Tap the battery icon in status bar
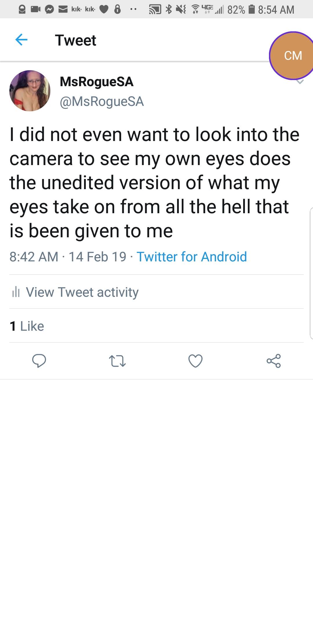 (x=252, y=10)
